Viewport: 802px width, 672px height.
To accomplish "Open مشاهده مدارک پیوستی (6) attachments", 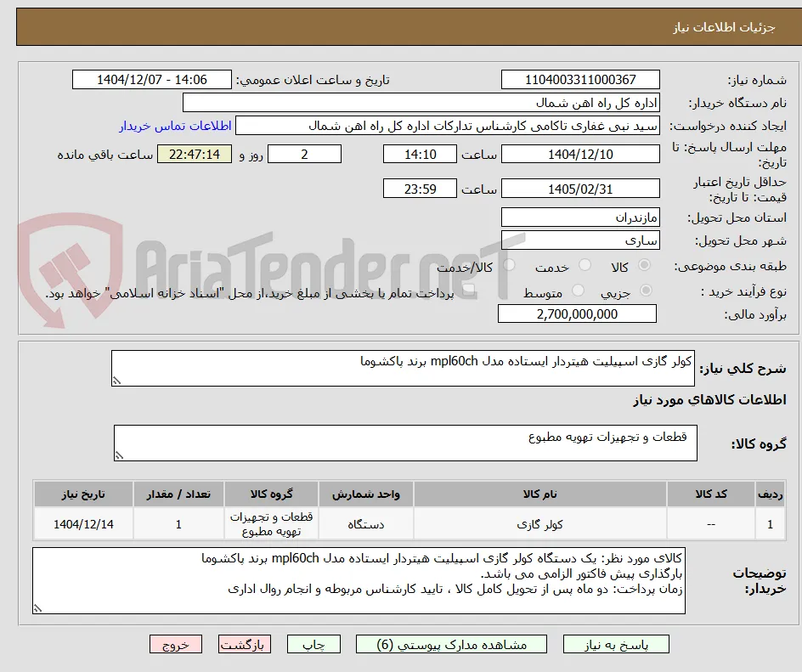I will pos(451,644).
